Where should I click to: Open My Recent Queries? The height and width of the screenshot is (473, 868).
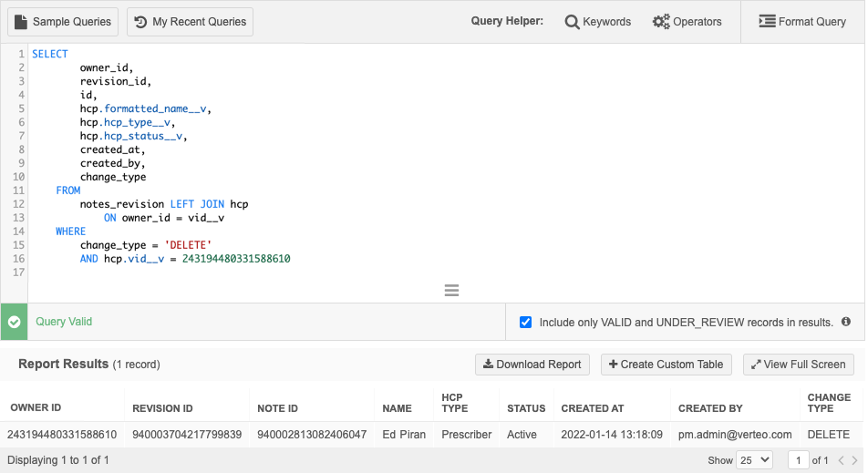(x=190, y=22)
